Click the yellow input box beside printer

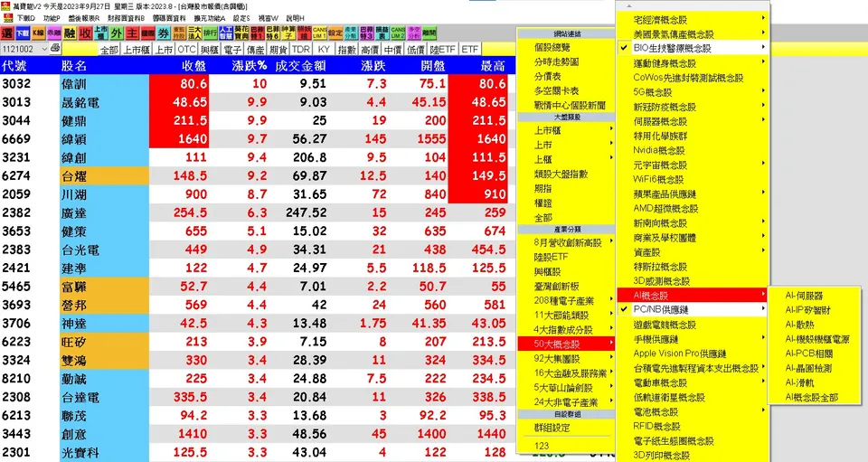click(x=80, y=49)
